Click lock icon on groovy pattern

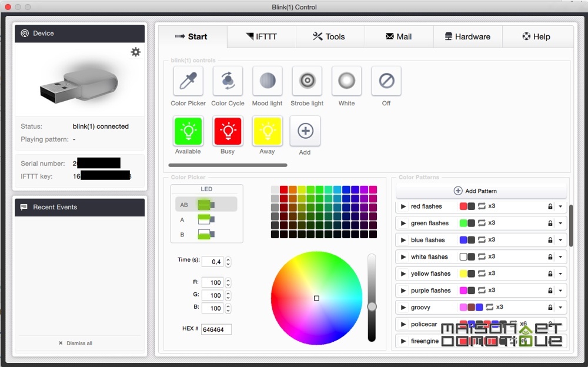(550, 308)
